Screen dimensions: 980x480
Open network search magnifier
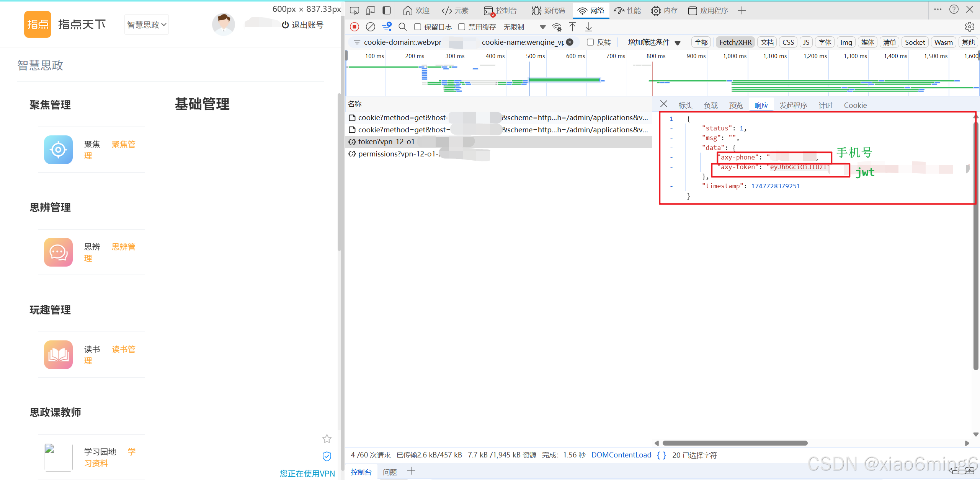click(x=402, y=27)
